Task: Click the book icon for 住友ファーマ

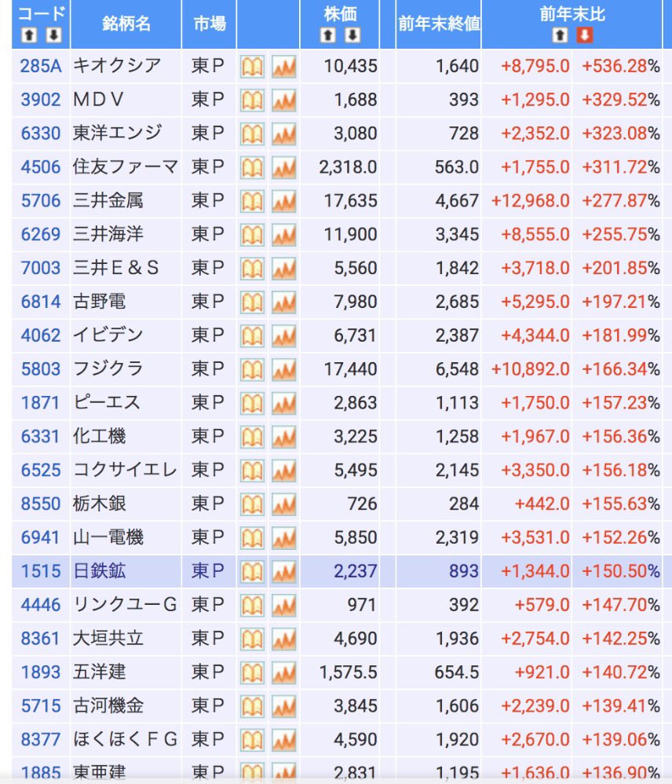Action: click(x=251, y=167)
